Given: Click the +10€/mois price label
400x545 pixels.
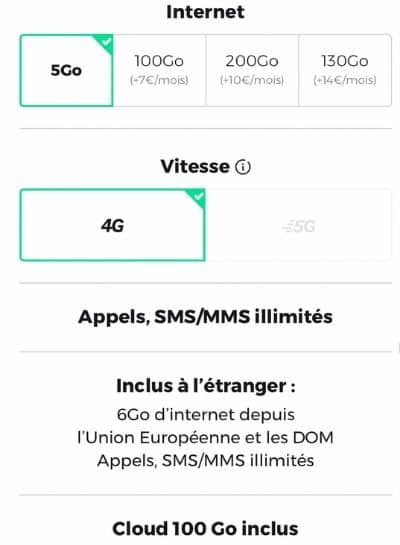Looking at the screenshot, I should pos(252,80).
